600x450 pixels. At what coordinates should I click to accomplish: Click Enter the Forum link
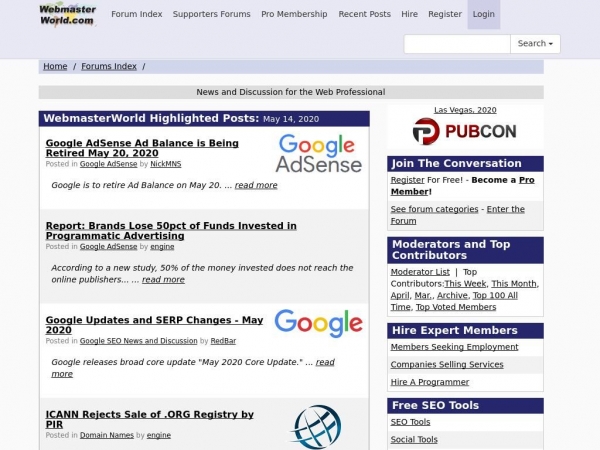click(505, 209)
